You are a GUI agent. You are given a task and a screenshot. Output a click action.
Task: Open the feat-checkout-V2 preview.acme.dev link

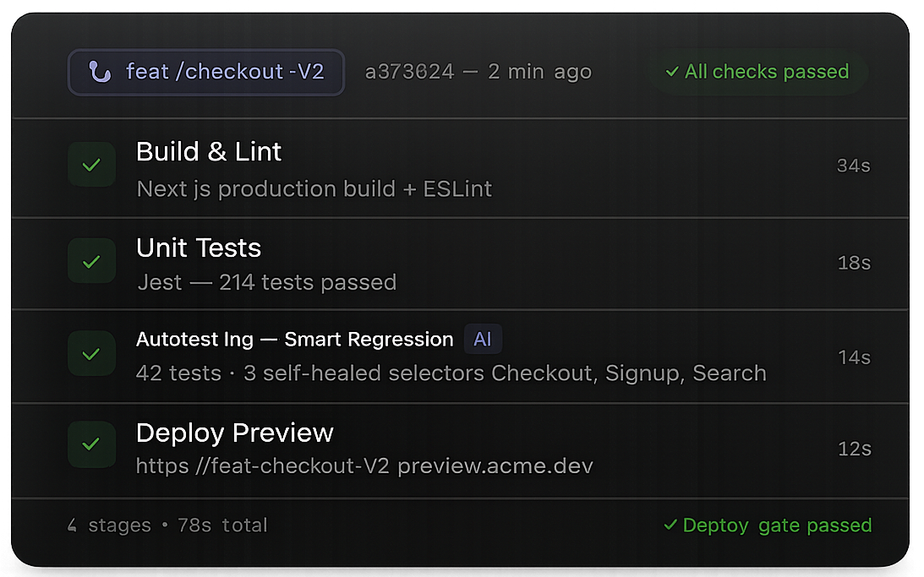coord(364,465)
